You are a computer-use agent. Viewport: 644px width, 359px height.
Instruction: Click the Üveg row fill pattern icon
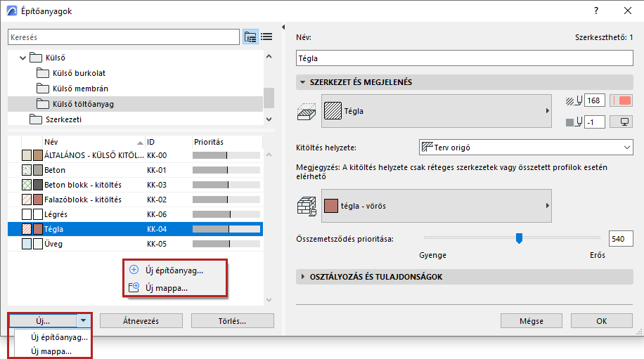point(27,244)
